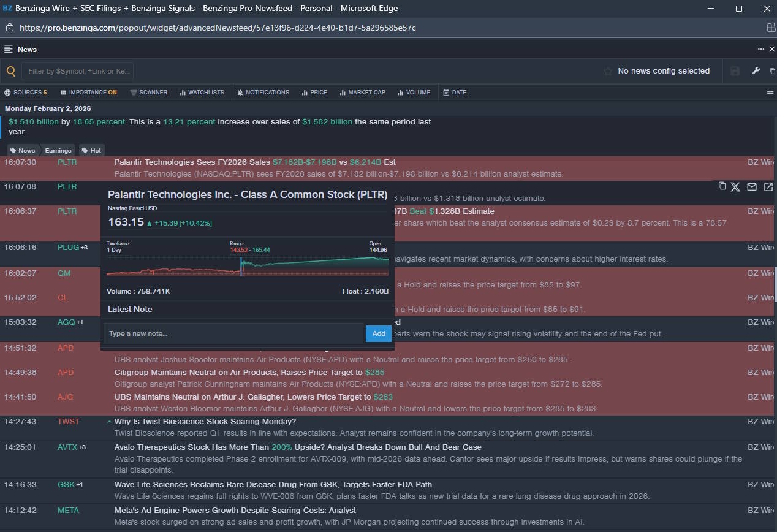
Task: Click the save config floppy icon
Action: [735, 71]
